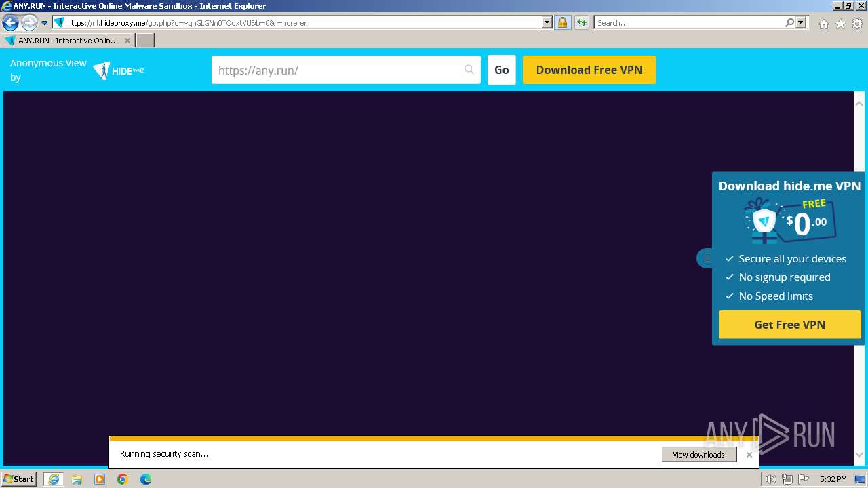The height and width of the screenshot is (488, 868).
Task: Click the IE title bar icon
Action: [7, 6]
